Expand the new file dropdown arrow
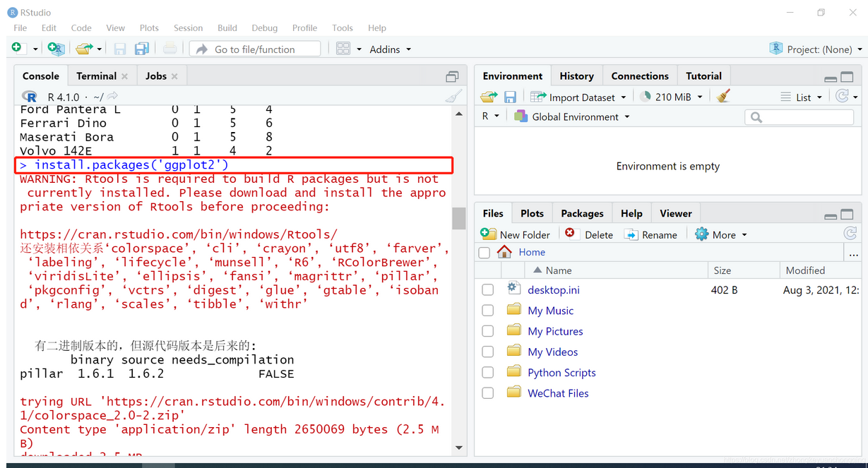868x468 pixels. point(35,49)
